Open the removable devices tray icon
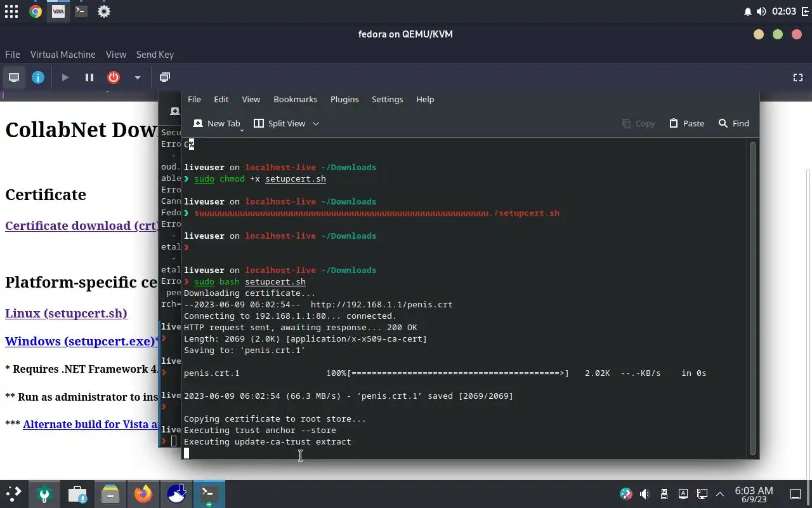 coord(664,494)
